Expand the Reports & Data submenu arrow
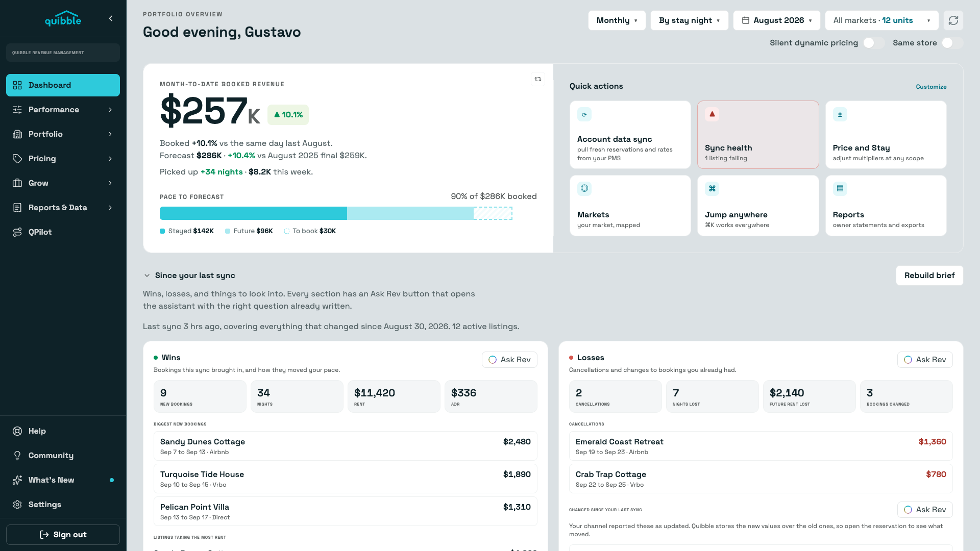 (x=110, y=208)
